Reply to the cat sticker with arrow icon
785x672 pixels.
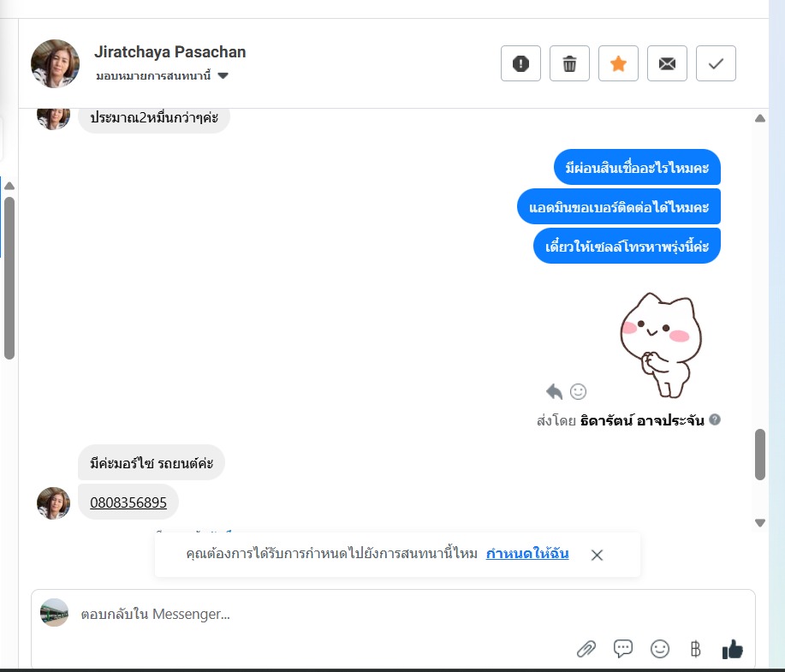[554, 391]
